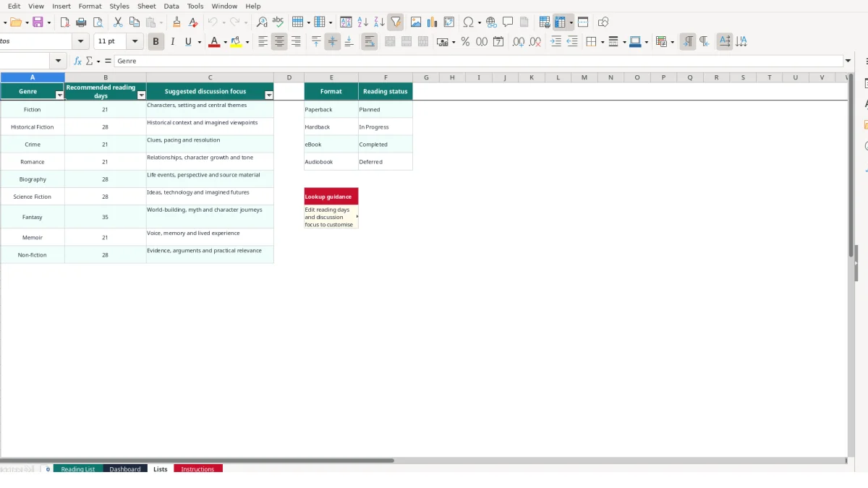The height and width of the screenshot is (488, 868).
Task: Open Recommended reading days filter dropdown
Action: pyautogui.click(x=142, y=95)
